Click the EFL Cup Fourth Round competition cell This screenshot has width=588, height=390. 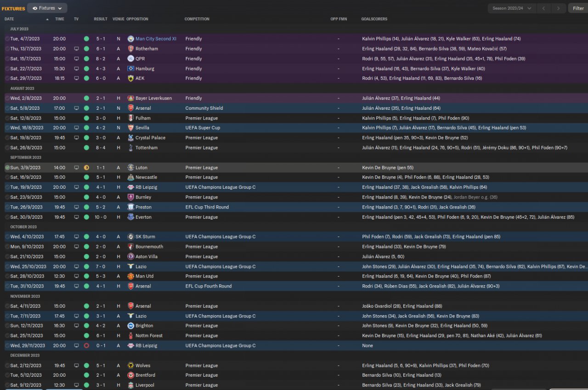click(209, 286)
